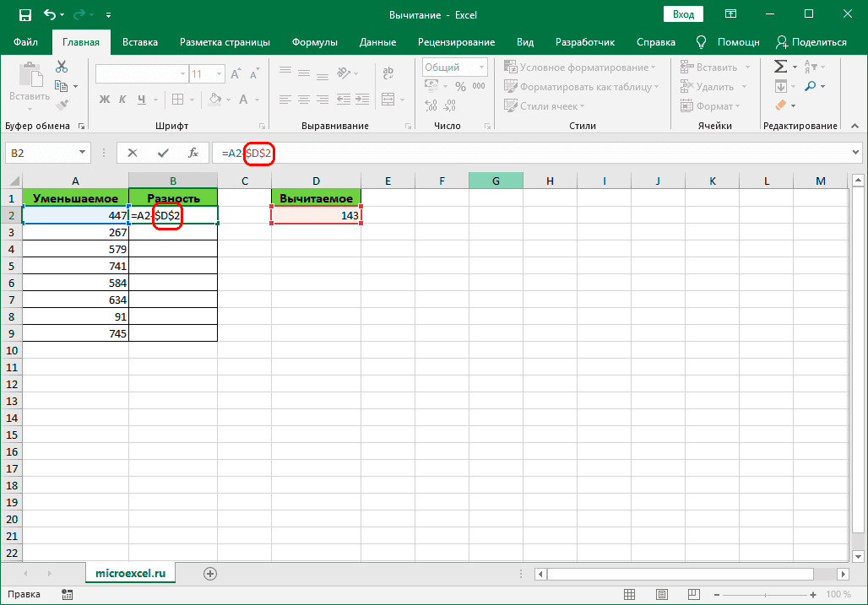Viewport: 868px width, 605px height.
Task: Click the Save icon in the title bar
Action: coord(24,15)
